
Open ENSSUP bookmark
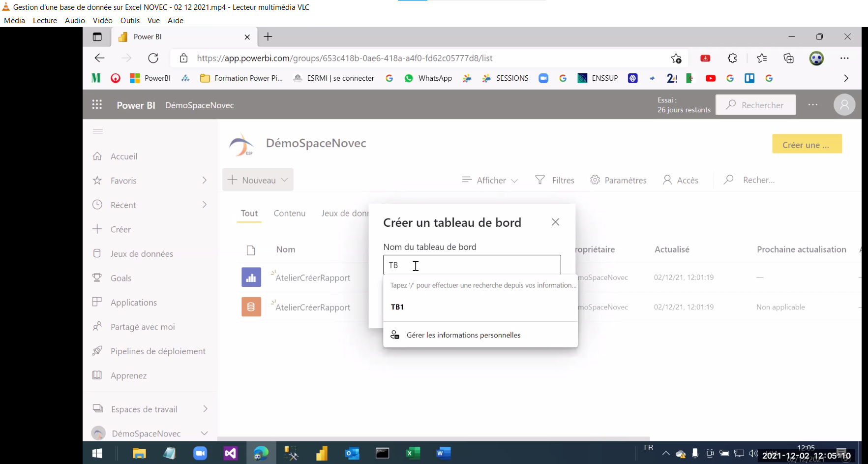pos(598,78)
